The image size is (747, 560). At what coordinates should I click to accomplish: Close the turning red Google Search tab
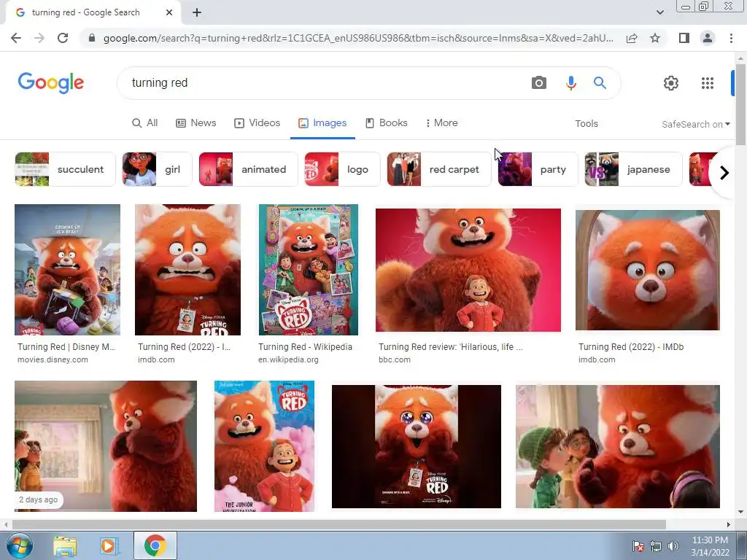pos(169,13)
